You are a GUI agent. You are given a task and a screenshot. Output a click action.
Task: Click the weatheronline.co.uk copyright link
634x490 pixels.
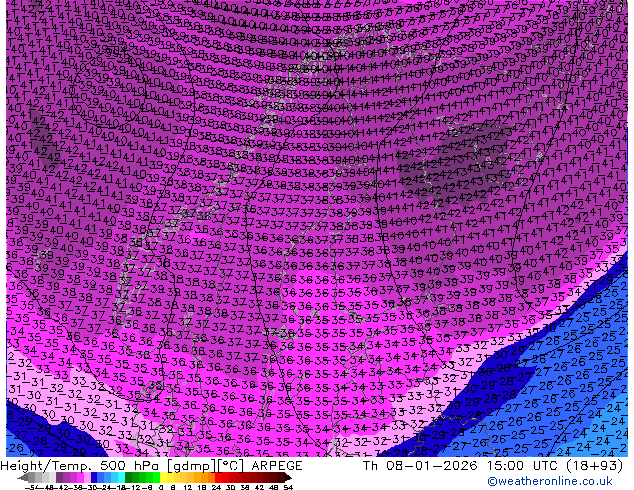coord(549,481)
